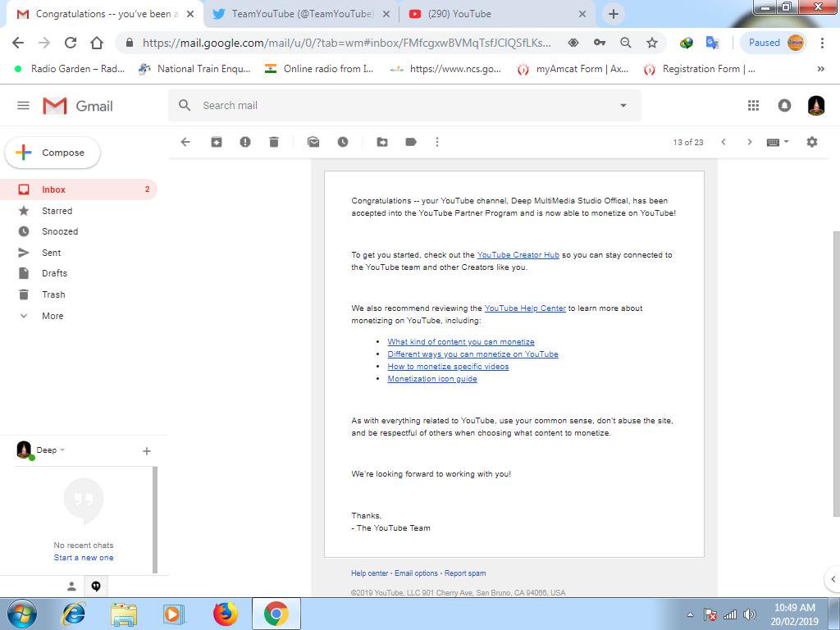Open What kind of content you can monetize
The width and height of the screenshot is (840, 630).
click(461, 342)
